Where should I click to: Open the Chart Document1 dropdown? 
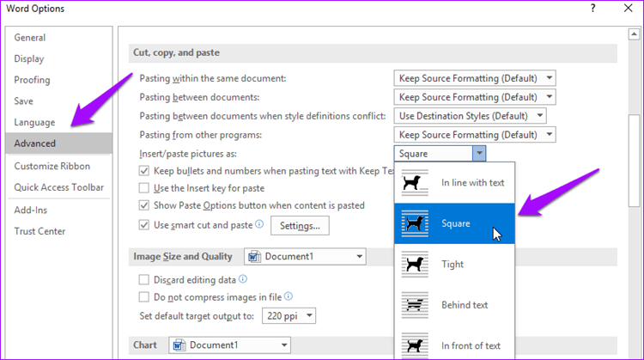click(229, 345)
